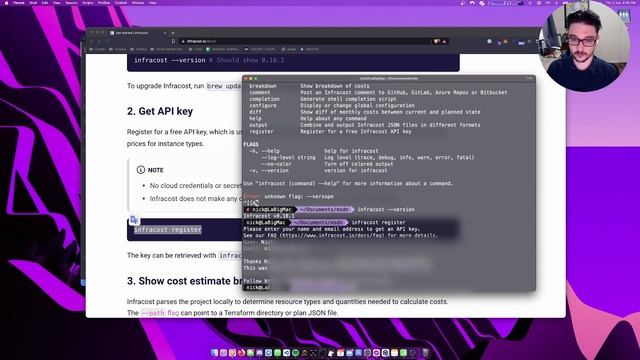Image resolution: width=640 pixels, height=360 pixels.
Task: Click the bookmark icon beside the address bar
Action: coord(173,41)
